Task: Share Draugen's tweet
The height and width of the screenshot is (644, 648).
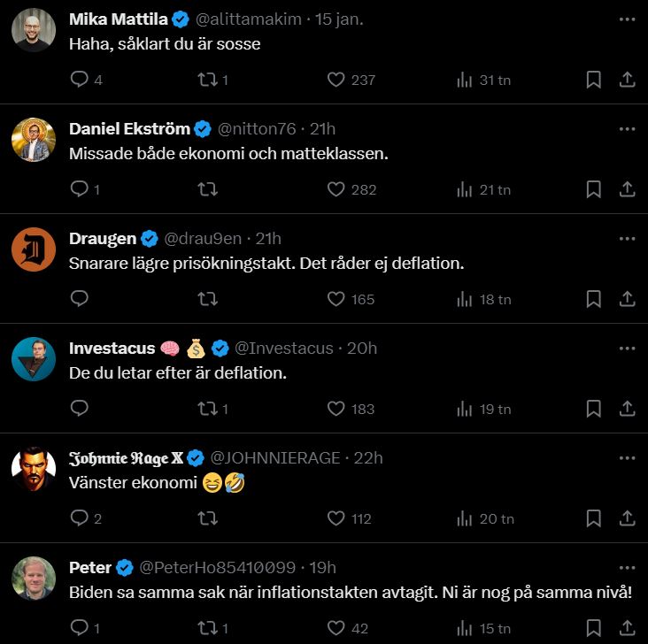Action: click(x=627, y=299)
